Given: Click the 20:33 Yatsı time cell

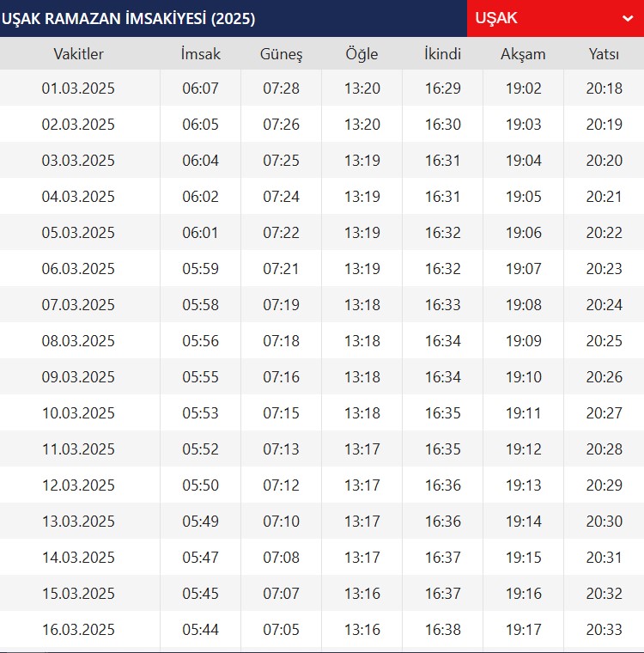Looking at the screenshot, I should (604, 630).
